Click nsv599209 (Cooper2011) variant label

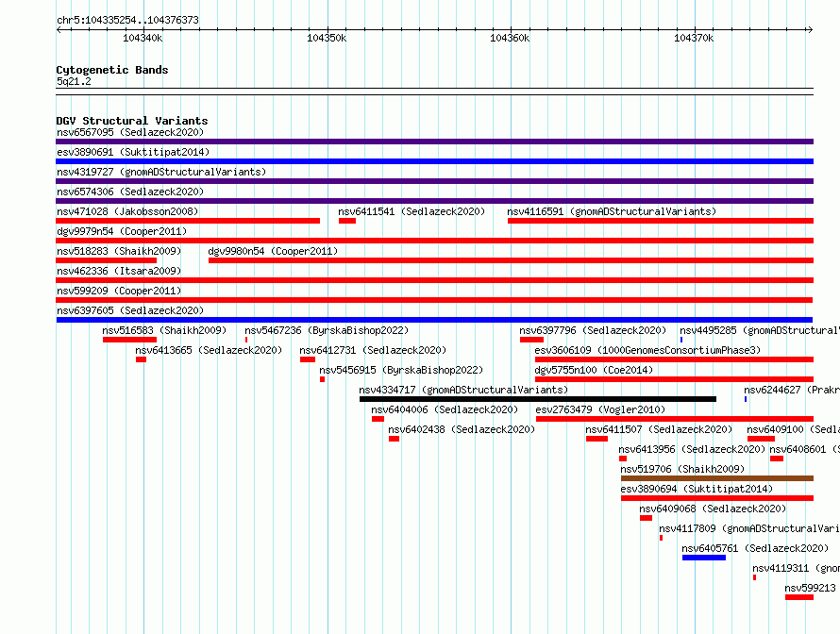[x=119, y=291]
